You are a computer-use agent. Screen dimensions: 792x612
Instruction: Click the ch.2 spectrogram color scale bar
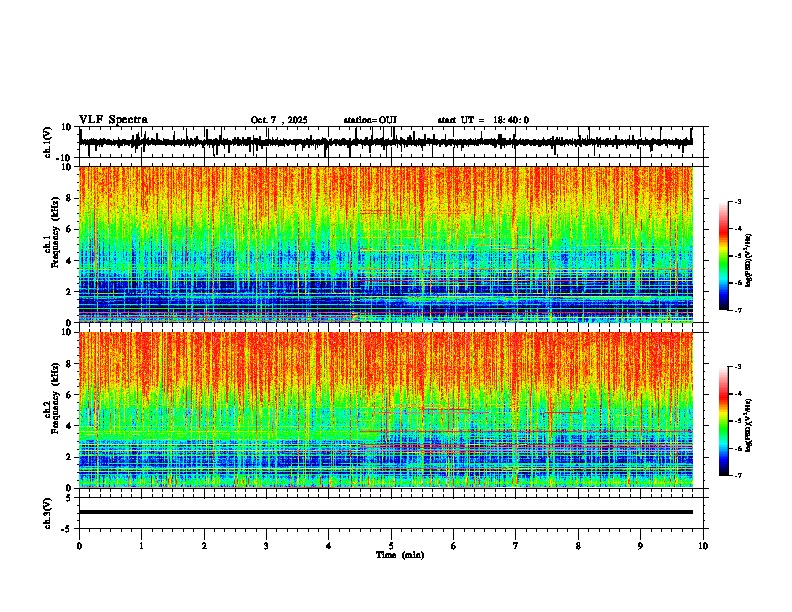(723, 421)
